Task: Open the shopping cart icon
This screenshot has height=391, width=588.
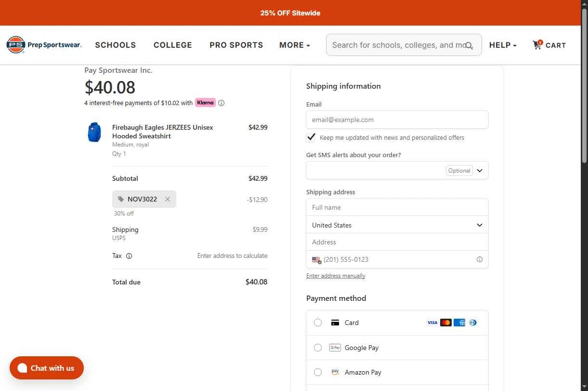Action: [x=537, y=44]
